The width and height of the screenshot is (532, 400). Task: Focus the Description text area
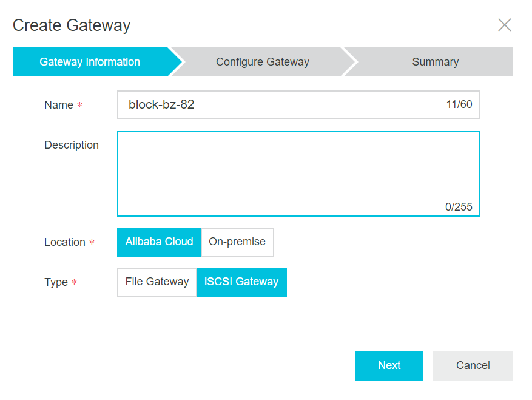click(x=298, y=174)
